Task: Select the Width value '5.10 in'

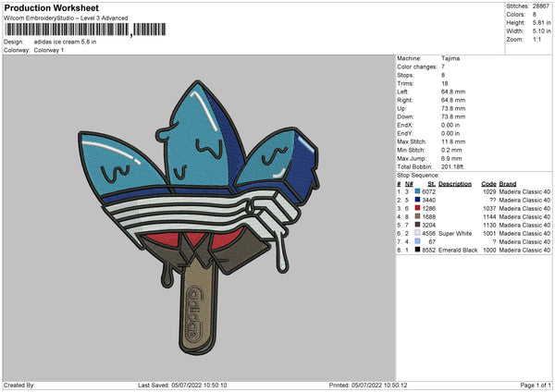Action: click(x=541, y=31)
